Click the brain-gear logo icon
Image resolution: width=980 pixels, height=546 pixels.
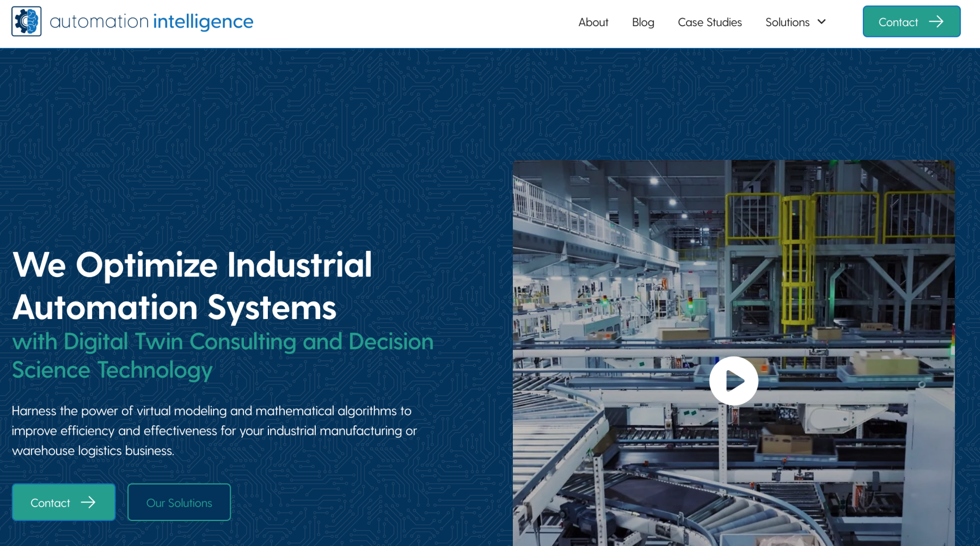26,22
